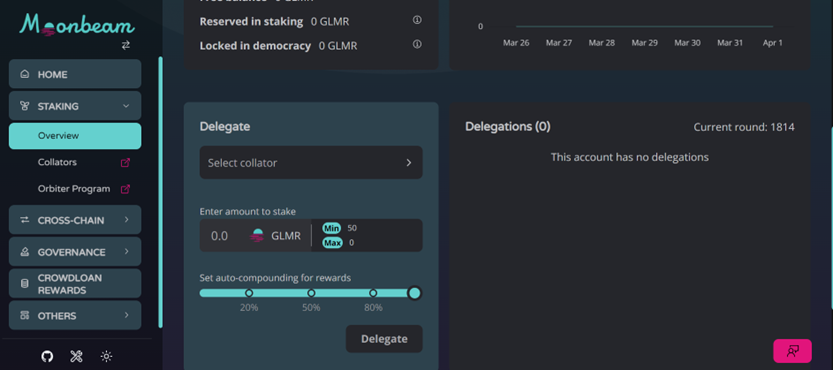Toggle the light theme sun icon
The height and width of the screenshot is (370, 833).
(106, 357)
